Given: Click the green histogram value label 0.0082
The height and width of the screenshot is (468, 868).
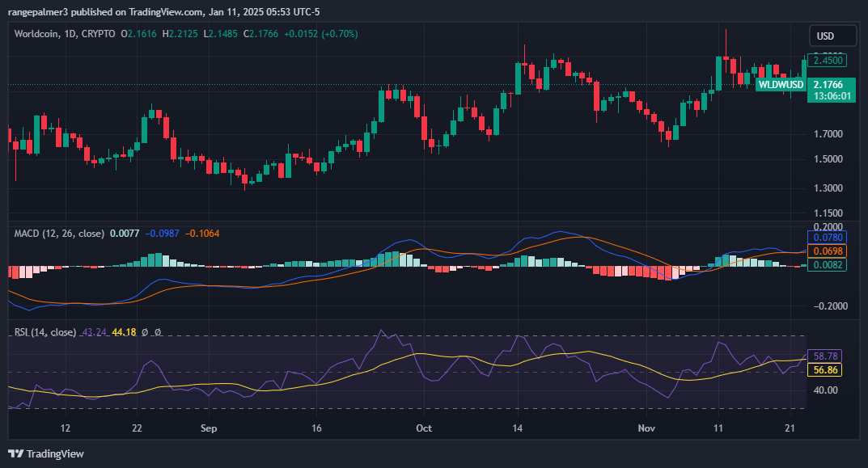Looking at the screenshot, I should (828, 264).
